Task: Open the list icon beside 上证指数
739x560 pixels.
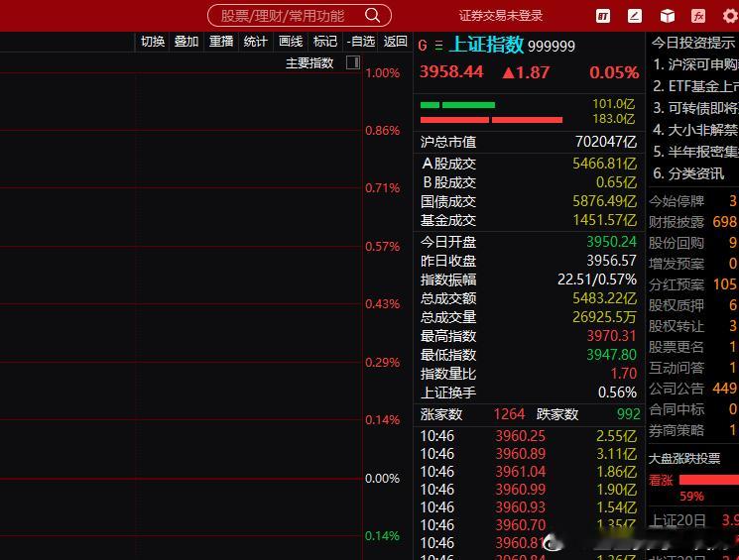Action: coord(438,46)
